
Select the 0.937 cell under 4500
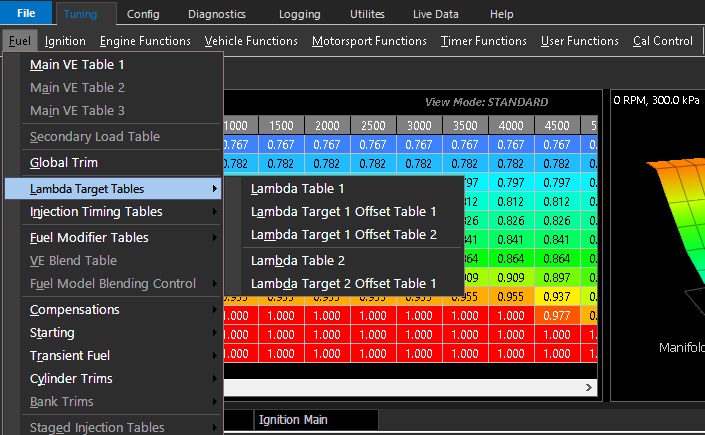click(557, 297)
